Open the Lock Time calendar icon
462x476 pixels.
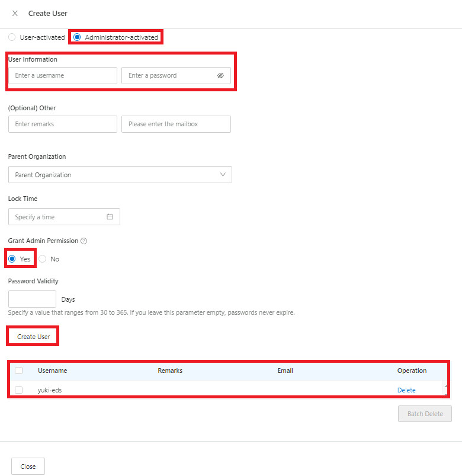tap(110, 217)
